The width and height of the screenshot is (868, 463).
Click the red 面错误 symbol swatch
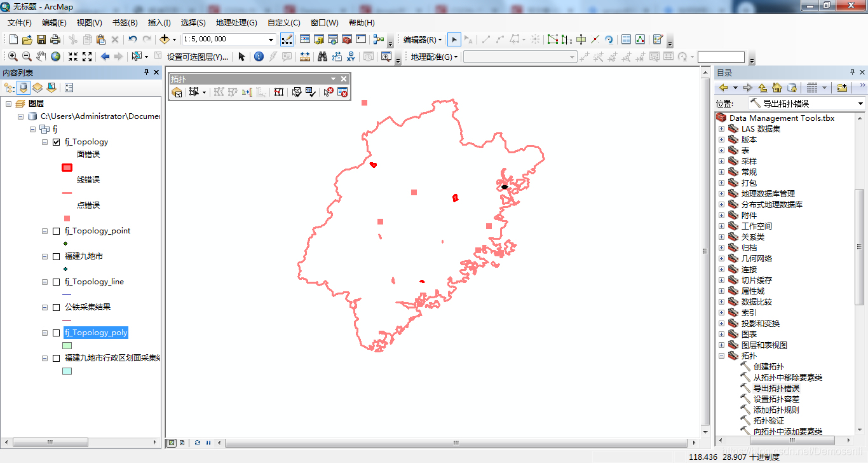[67, 167]
